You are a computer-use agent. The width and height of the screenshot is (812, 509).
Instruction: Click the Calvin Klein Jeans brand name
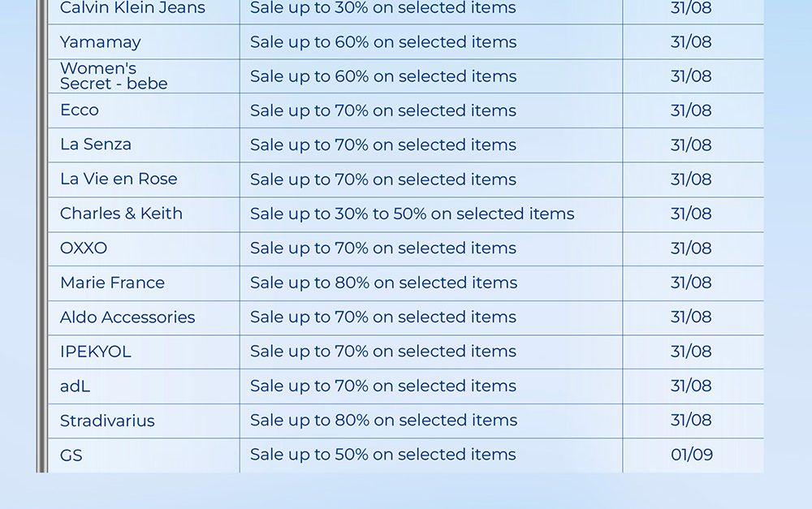132,9
